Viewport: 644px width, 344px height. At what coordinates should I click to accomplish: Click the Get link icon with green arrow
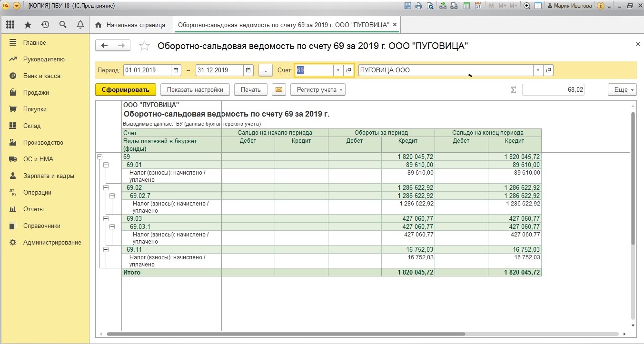[443, 6]
